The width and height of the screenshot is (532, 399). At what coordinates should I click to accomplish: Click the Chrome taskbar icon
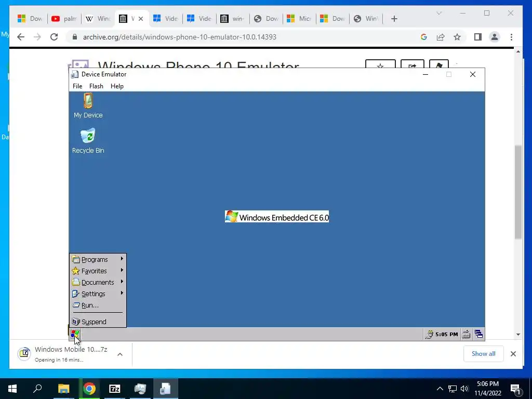89,389
